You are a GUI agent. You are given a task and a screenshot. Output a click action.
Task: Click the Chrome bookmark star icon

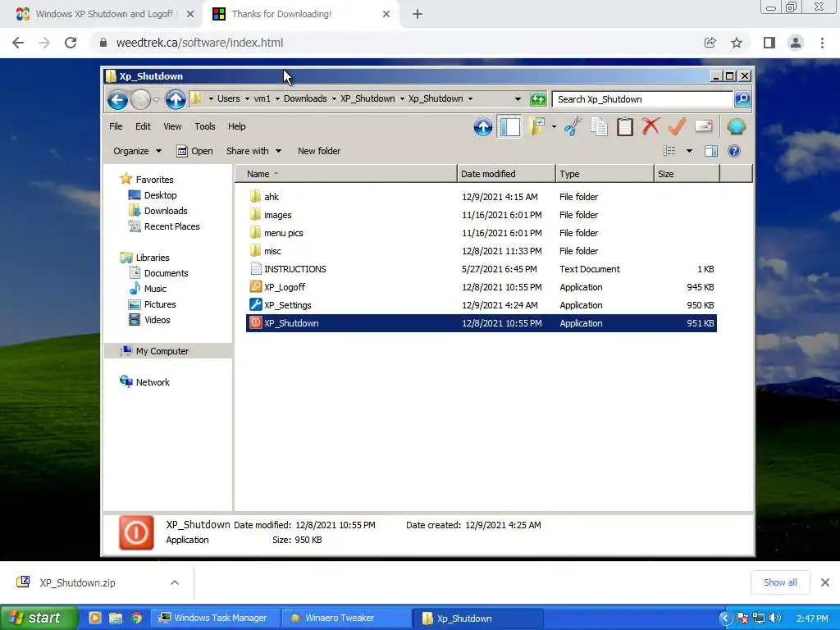737,43
